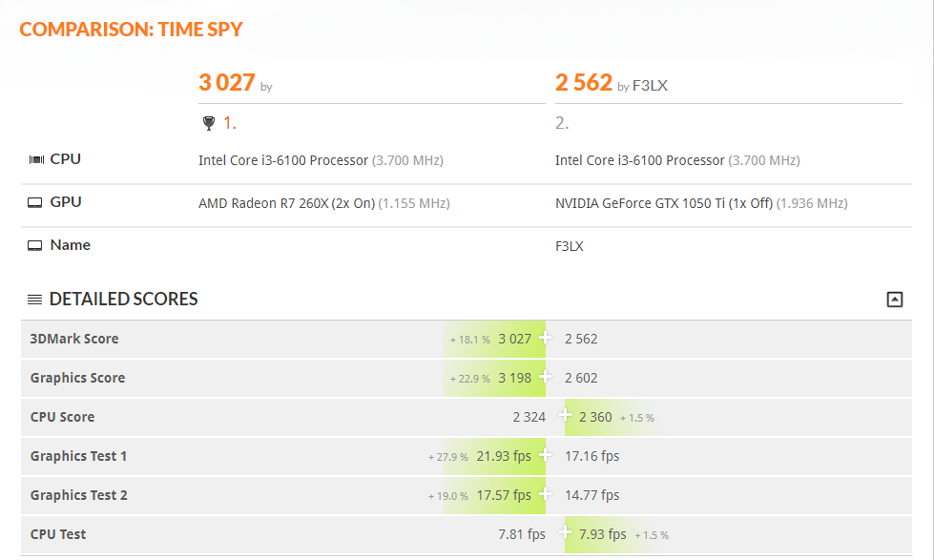The width and height of the screenshot is (934, 560).
Task: Click the Detailed Scores list icon
Action: pos(34,299)
